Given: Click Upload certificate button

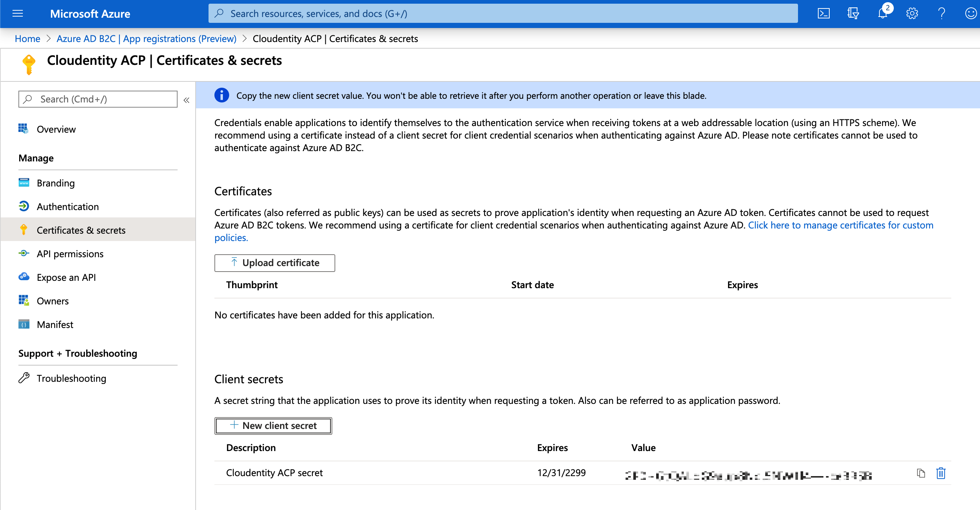Looking at the screenshot, I should [x=274, y=262].
